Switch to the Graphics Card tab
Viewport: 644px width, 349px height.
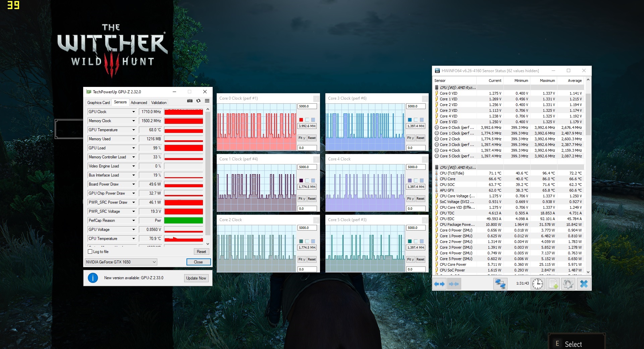(99, 103)
